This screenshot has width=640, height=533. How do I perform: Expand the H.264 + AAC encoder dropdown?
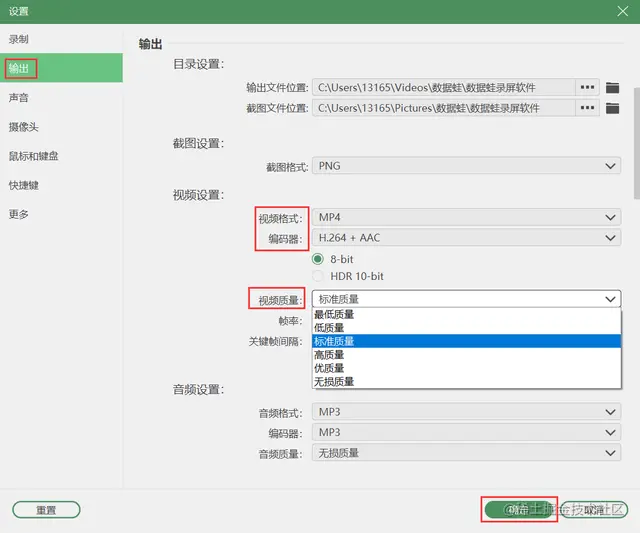467,238
